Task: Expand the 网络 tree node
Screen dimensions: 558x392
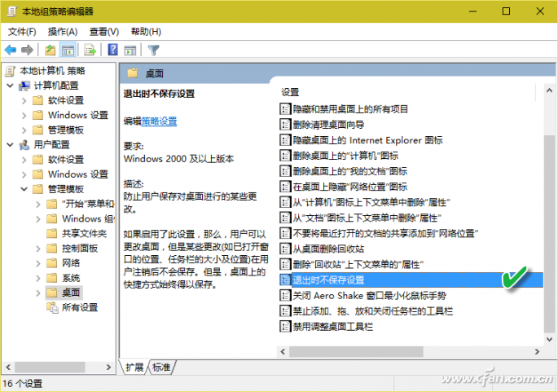Action: click(x=38, y=263)
